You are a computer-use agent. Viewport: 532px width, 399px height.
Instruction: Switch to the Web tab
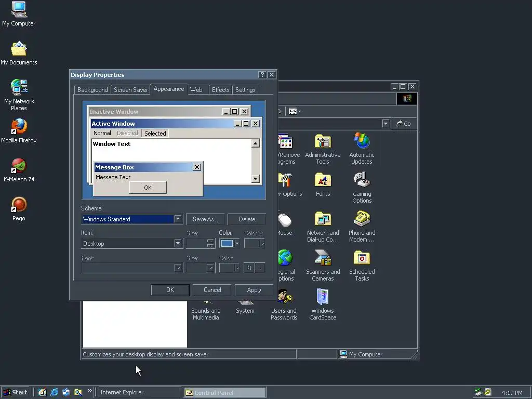[x=196, y=90]
